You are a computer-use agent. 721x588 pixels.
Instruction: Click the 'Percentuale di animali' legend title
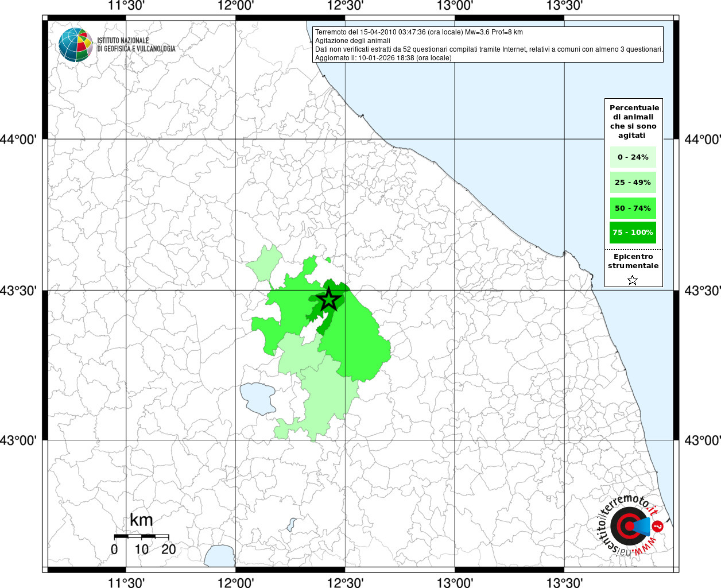634,121
